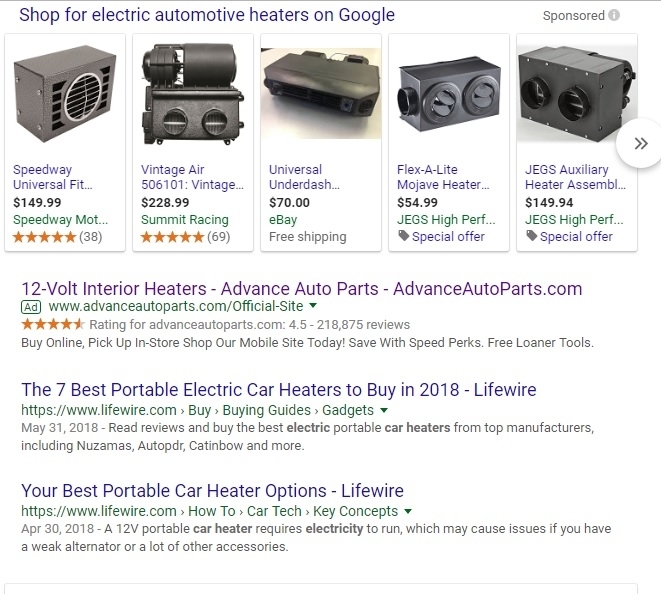Screen dimensions: 661x594
Task: Expand dropdown arrow after Key Concepts breadcrumb
Action: (408, 511)
